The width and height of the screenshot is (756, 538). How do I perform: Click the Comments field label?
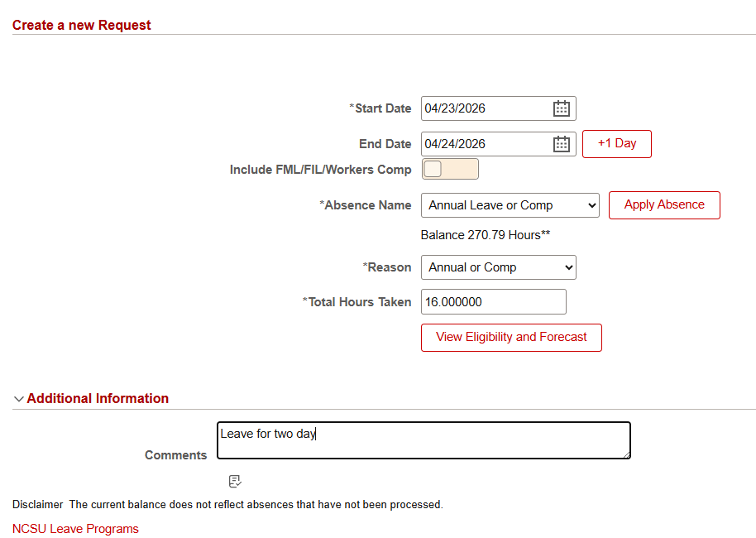tap(176, 455)
